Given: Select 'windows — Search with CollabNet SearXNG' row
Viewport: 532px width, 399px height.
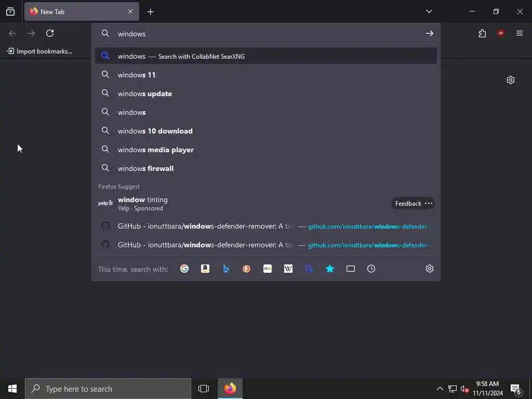Looking at the screenshot, I should tap(266, 56).
